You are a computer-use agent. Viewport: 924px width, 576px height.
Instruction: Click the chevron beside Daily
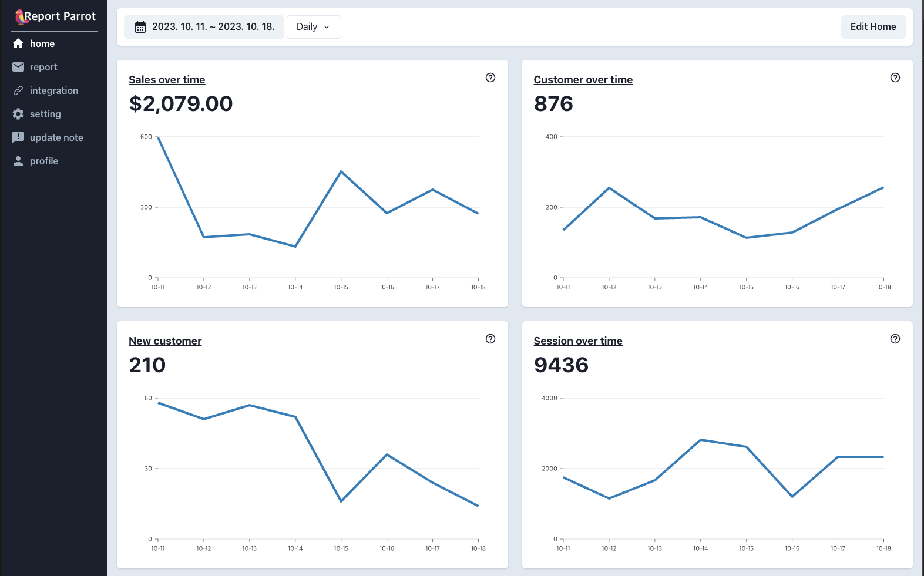click(x=327, y=27)
